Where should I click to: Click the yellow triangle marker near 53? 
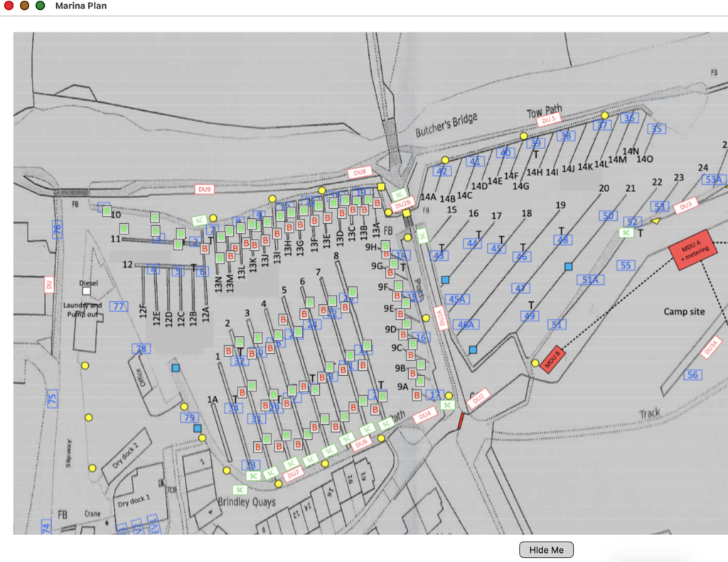pyautogui.click(x=655, y=222)
